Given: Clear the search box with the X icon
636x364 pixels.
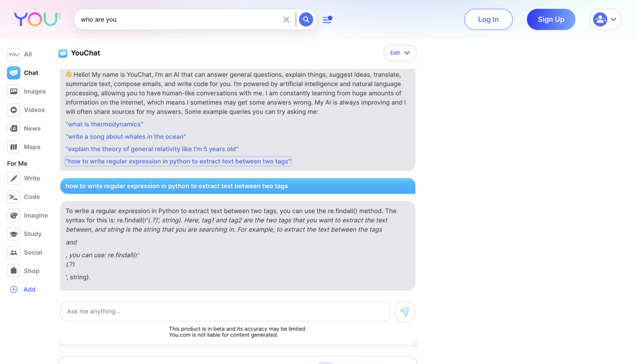Looking at the screenshot, I should [x=286, y=19].
